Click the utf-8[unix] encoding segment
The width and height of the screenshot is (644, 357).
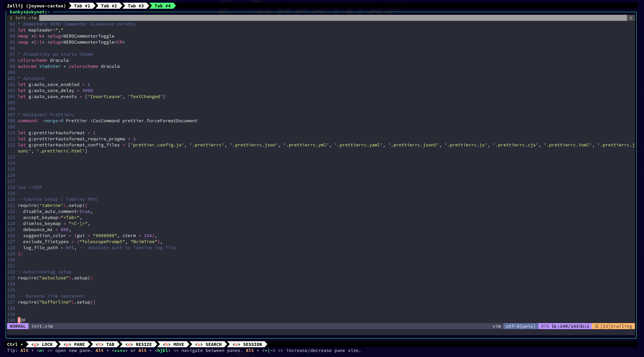coord(520,326)
